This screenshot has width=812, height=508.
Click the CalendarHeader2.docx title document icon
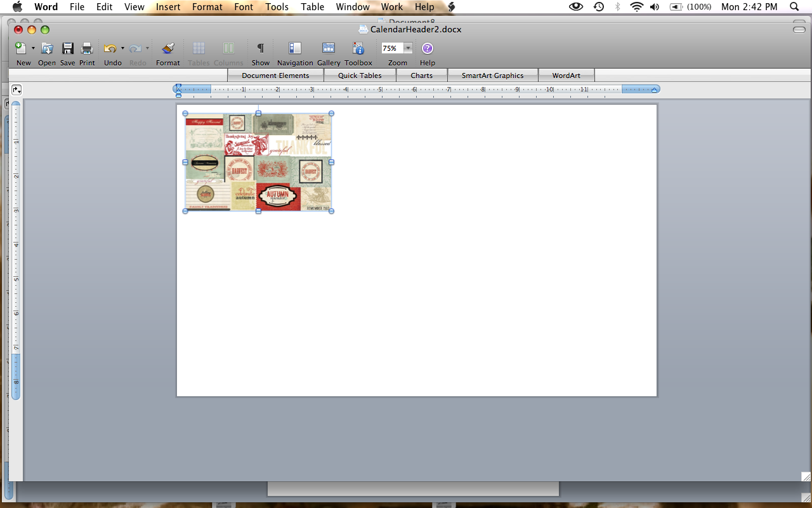[363, 29]
